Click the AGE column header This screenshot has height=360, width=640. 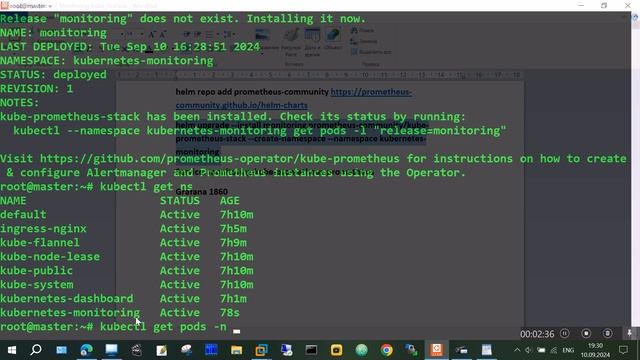230,201
